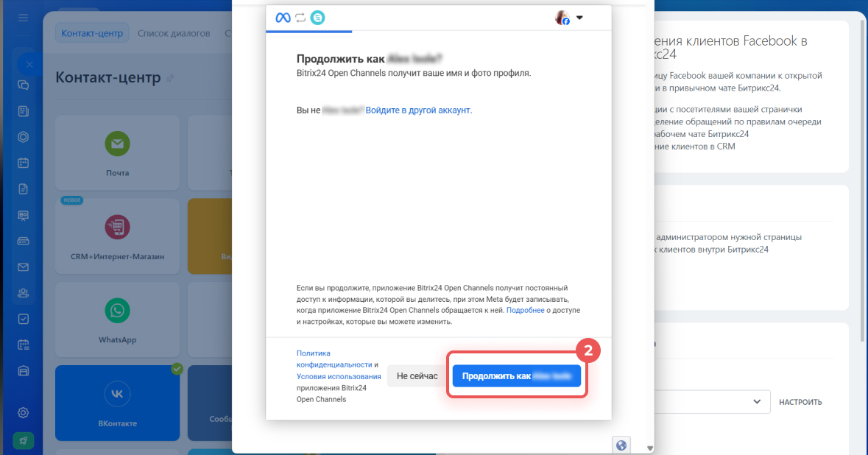The width and height of the screenshot is (868, 455).
Task: Click the Не сейчас button
Action: coord(417,376)
